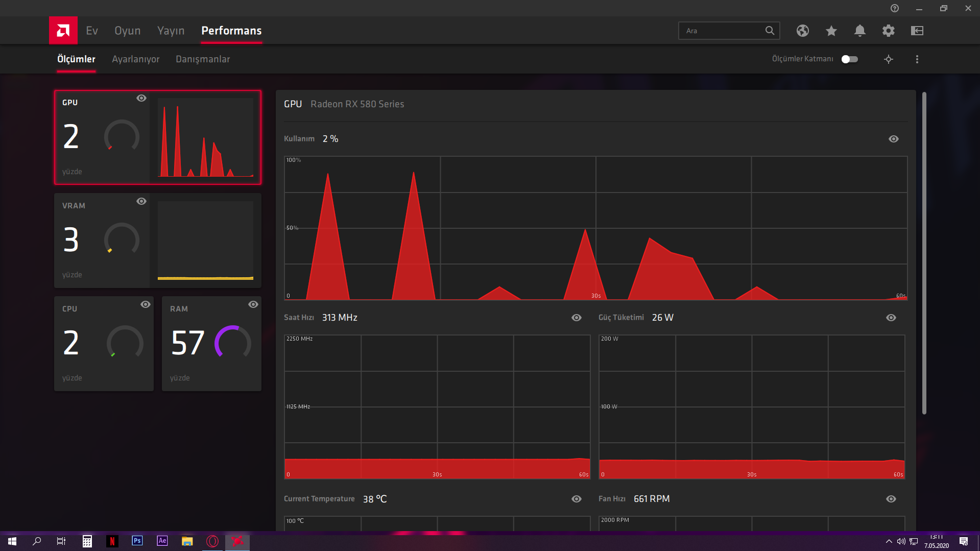Open the Danışmanlar sub-tab
The height and width of the screenshot is (551, 980).
(x=203, y=59)
